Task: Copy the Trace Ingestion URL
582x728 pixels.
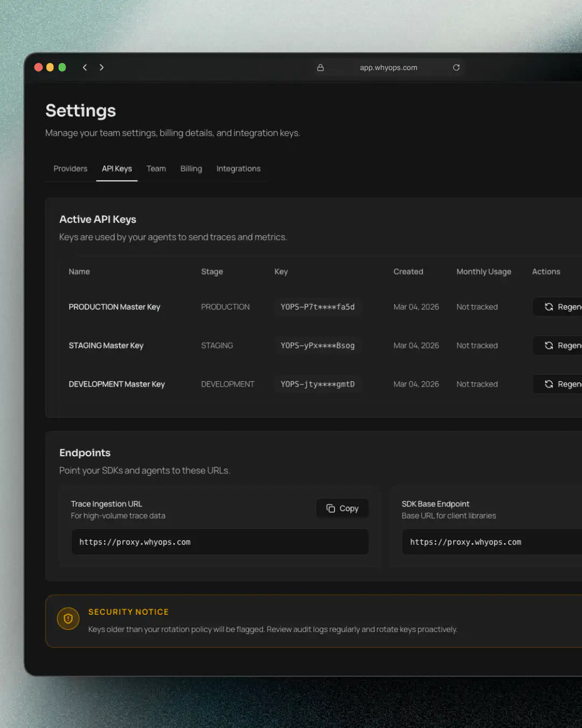Action: (342, 509)
